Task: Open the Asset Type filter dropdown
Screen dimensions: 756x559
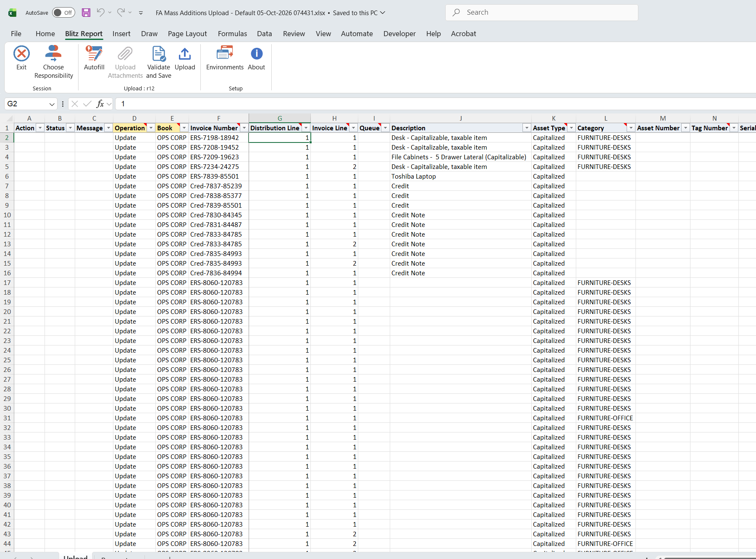Action: click(571, 128)
